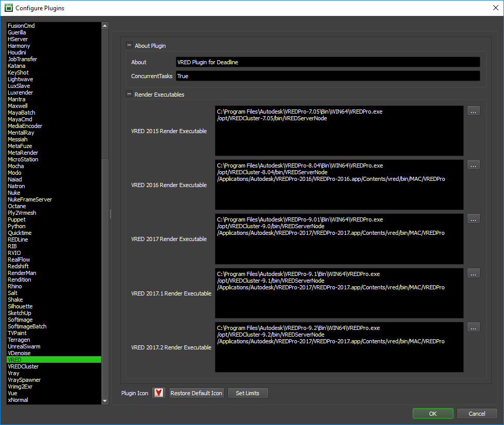Select RenderMan in the plugin list
This screenshot has width=504, height=425.
54,273
